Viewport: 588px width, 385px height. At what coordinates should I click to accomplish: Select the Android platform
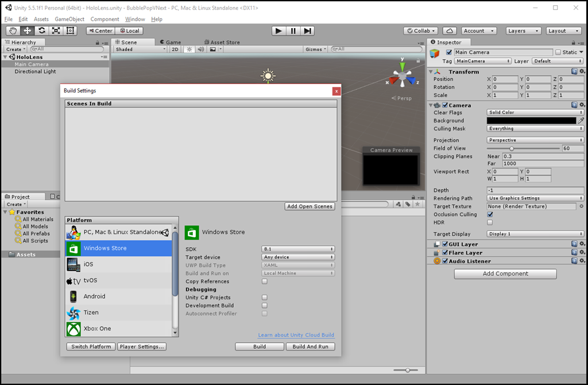coord(118,297)
